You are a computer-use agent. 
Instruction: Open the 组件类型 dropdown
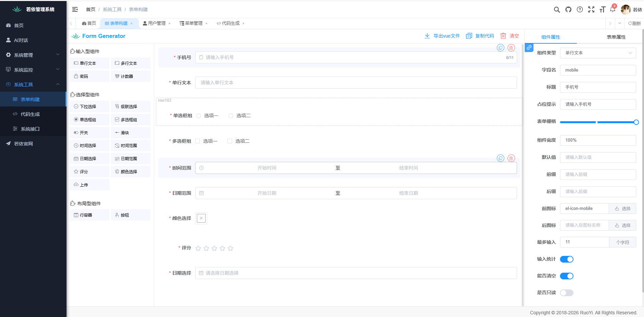(x=598, y=53)
